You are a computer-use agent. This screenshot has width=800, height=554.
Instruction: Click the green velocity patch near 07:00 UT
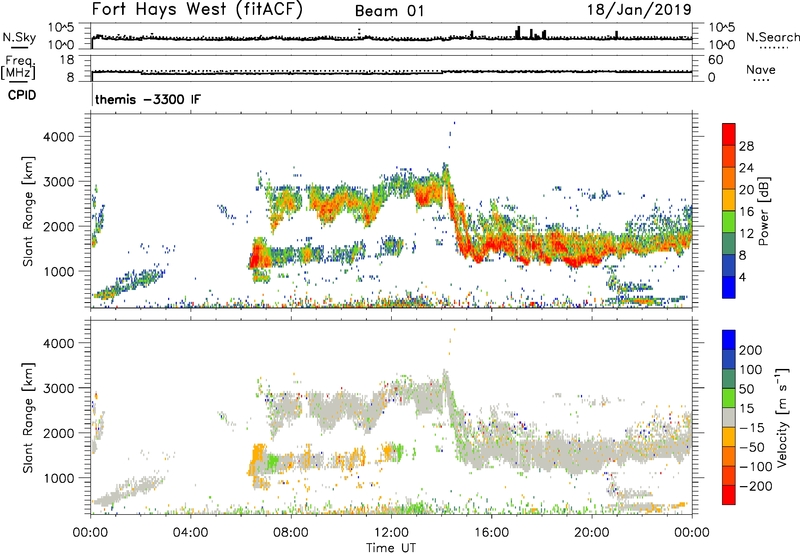[x=271, y=462]
